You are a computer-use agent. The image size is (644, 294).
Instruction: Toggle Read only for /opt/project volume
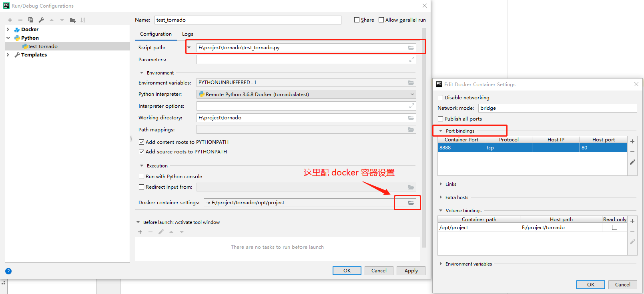[x=614, y=228]
